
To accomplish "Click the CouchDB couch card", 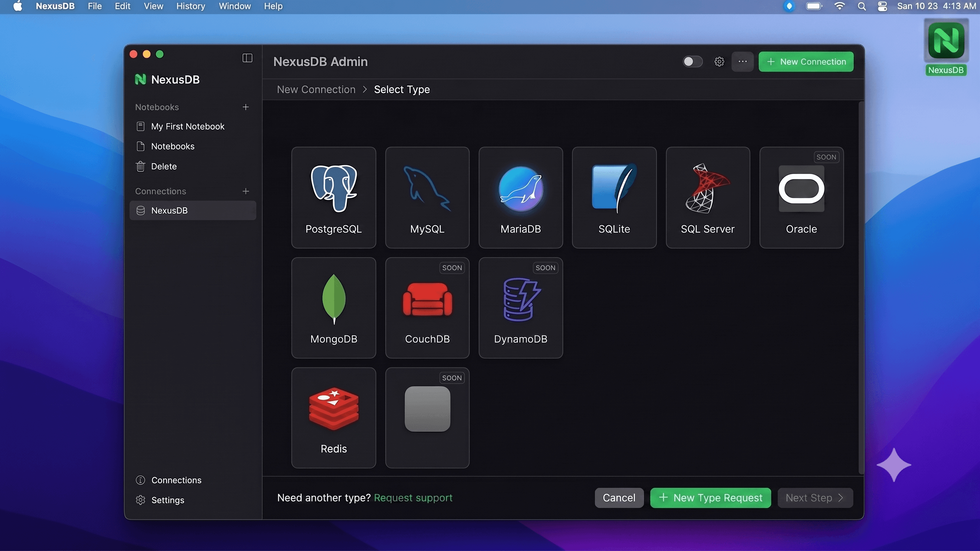I will (427, 308).
